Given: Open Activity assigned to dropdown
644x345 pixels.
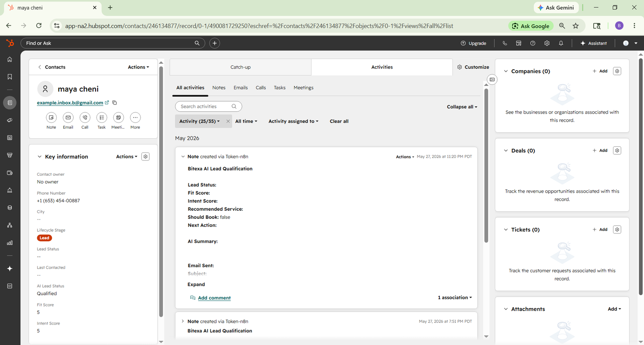Looking at the screenshot, I should point(293,121).
